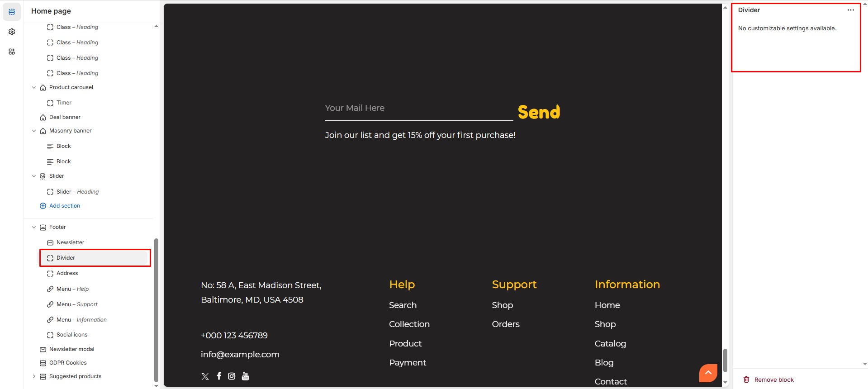
Task: Select the Social icons block
Action: point(72,335)
